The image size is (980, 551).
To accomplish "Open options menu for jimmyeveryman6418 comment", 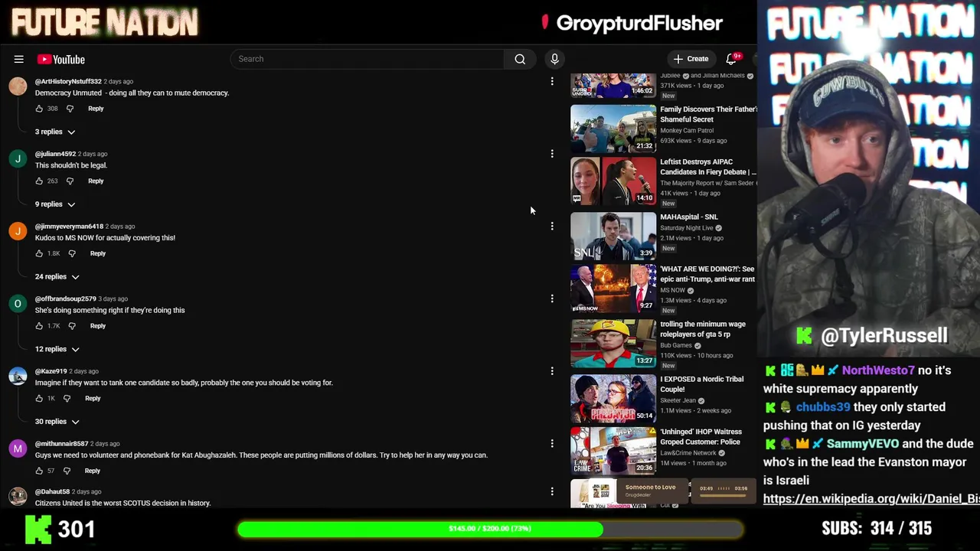I will pos(552,227).
